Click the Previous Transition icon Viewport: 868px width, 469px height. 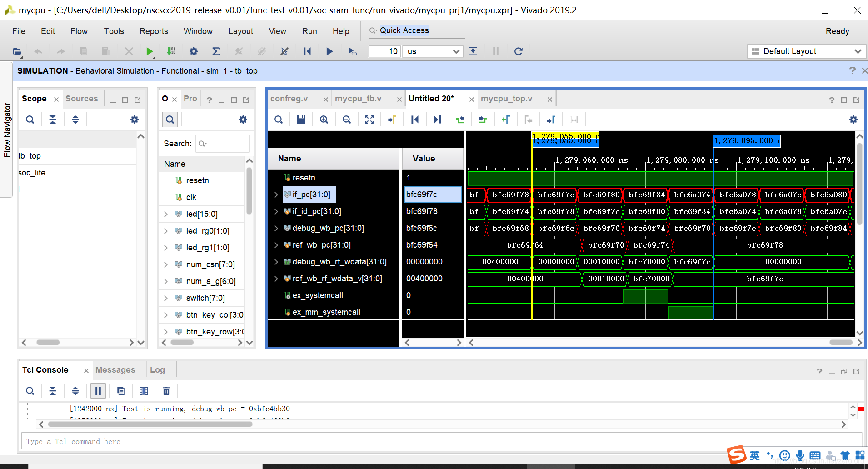coord(460,120)
